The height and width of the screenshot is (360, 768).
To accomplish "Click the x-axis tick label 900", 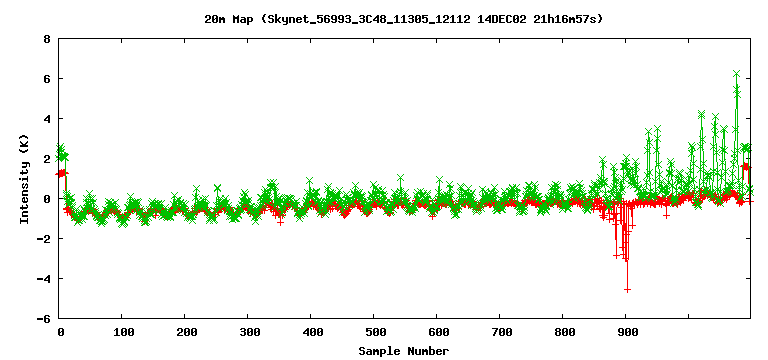I will pos(626,333).
